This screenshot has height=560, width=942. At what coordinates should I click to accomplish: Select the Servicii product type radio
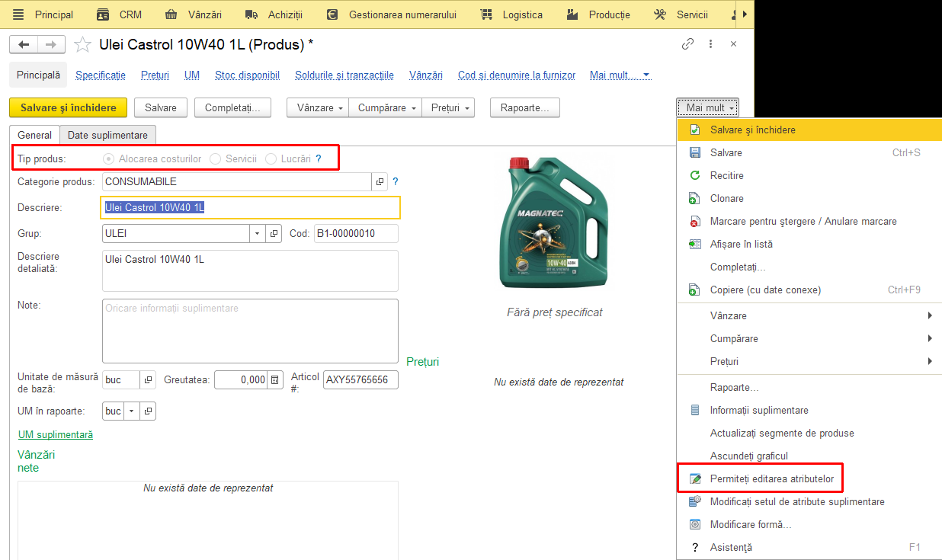coord(216,158)
